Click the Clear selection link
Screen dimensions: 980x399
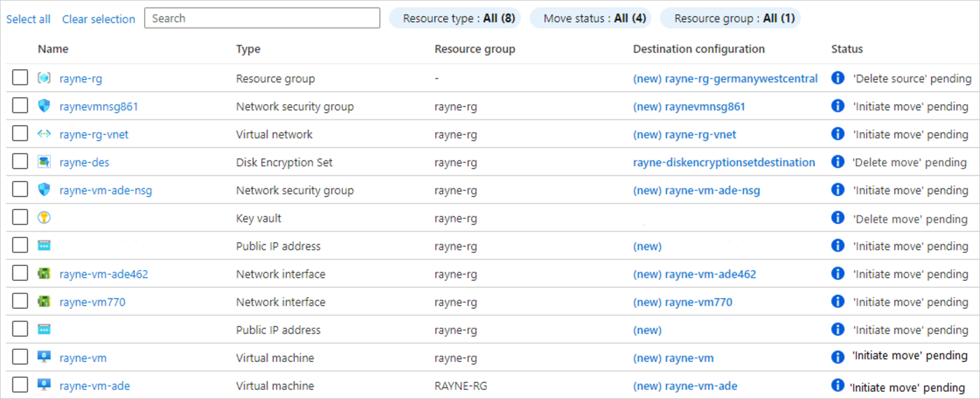coord(99,19)
